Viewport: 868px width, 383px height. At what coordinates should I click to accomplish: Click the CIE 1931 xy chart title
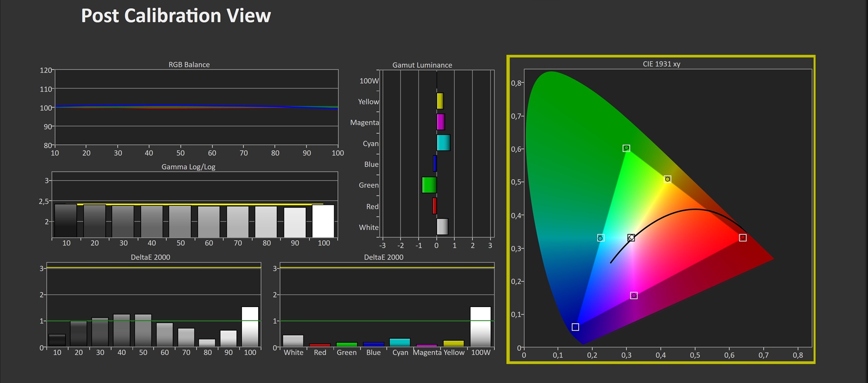click(x=661, y=64)
